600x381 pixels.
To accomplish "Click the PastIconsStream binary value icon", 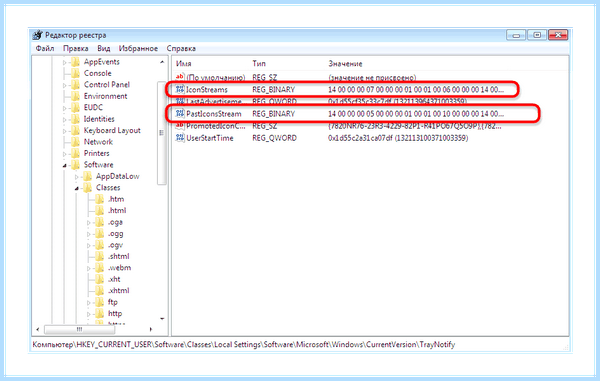I will click(x=180, y=114).
